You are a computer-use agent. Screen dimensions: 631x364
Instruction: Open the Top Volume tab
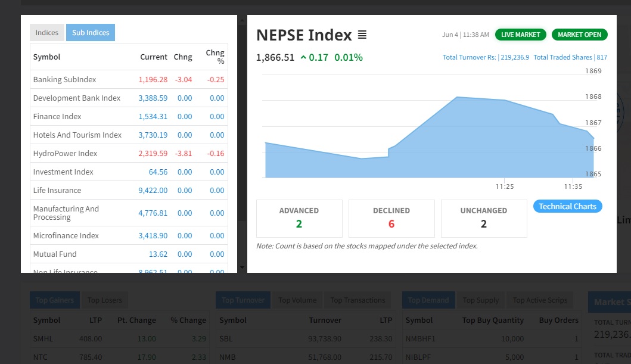tap(297, 300)
